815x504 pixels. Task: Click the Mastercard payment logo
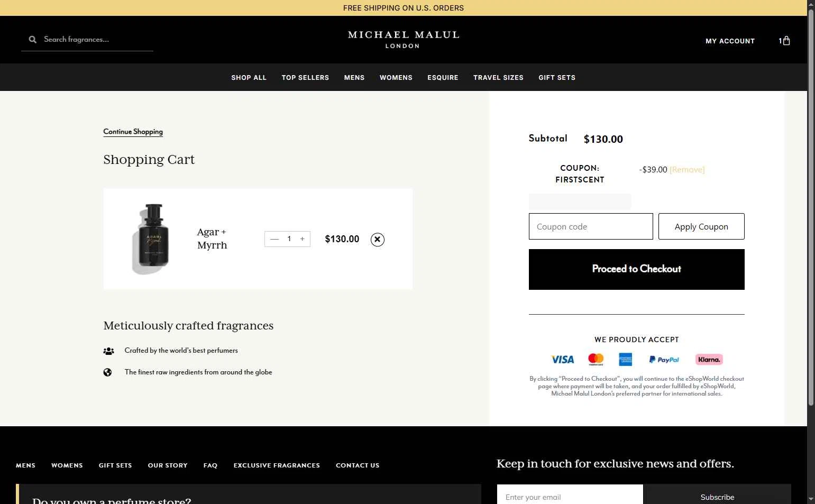[x=596, y=360]
